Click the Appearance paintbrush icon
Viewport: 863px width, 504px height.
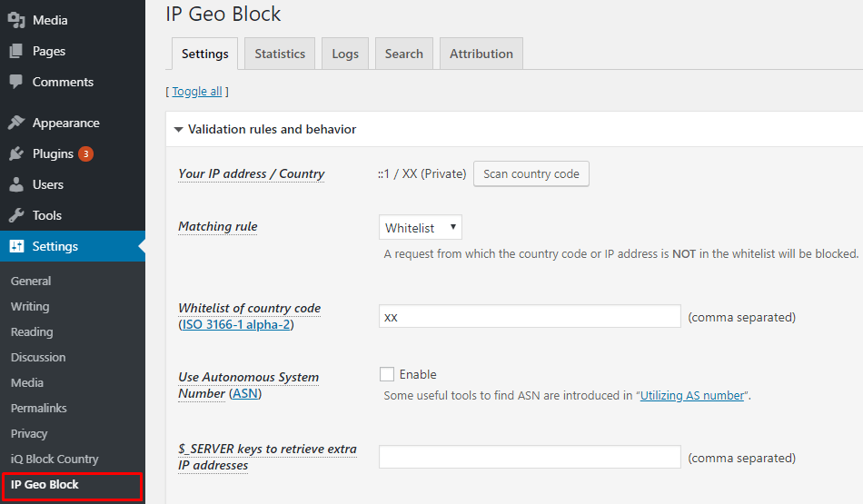[16, 123]
